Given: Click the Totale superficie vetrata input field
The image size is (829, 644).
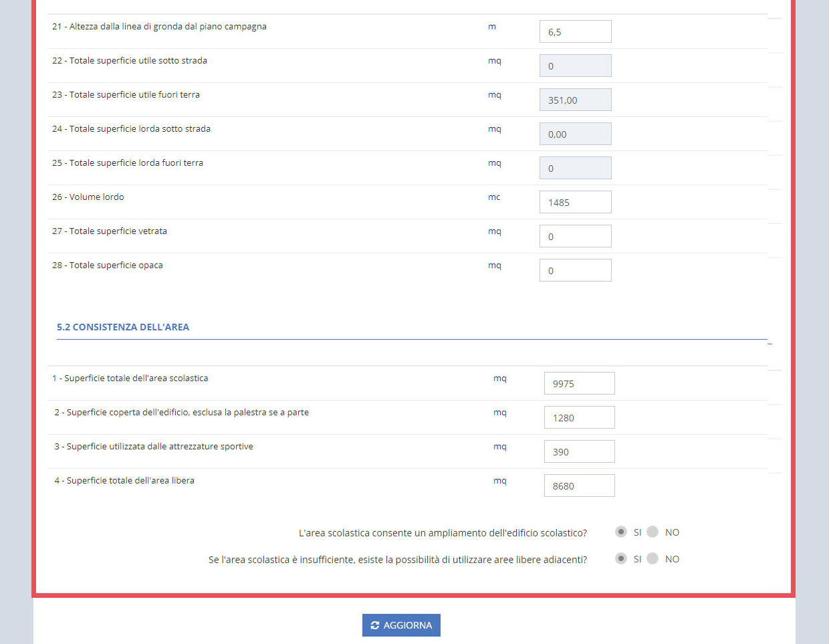Looking at the screenshot, I should click(x=575, y=235).
